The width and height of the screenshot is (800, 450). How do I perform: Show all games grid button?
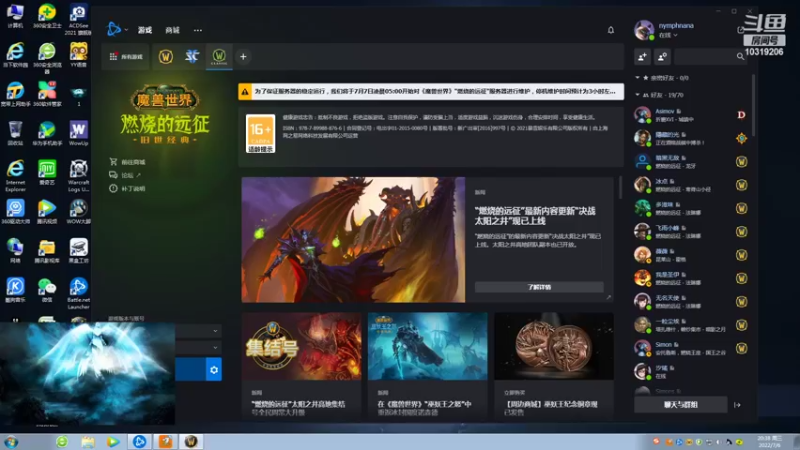click(126, 57)
